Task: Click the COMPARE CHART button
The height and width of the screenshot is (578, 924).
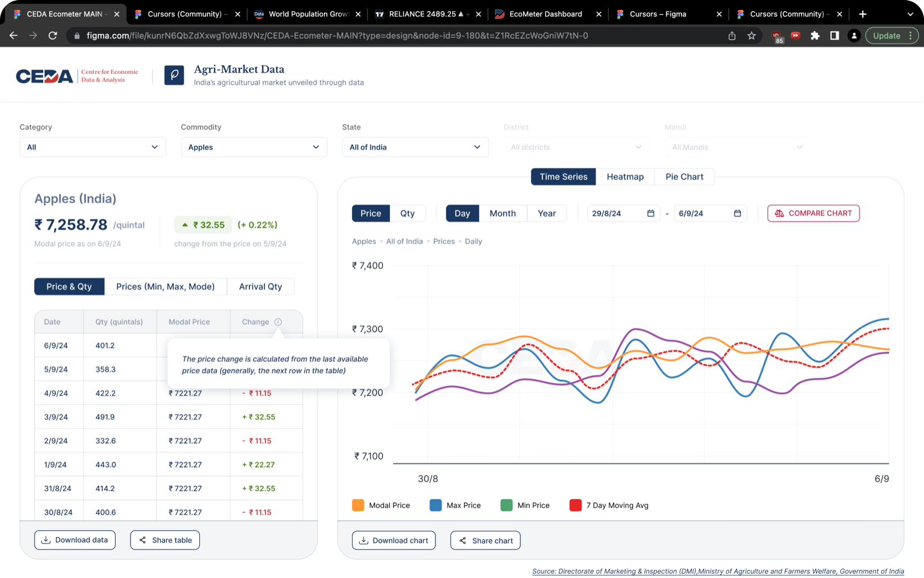Action: click(813, 213)
